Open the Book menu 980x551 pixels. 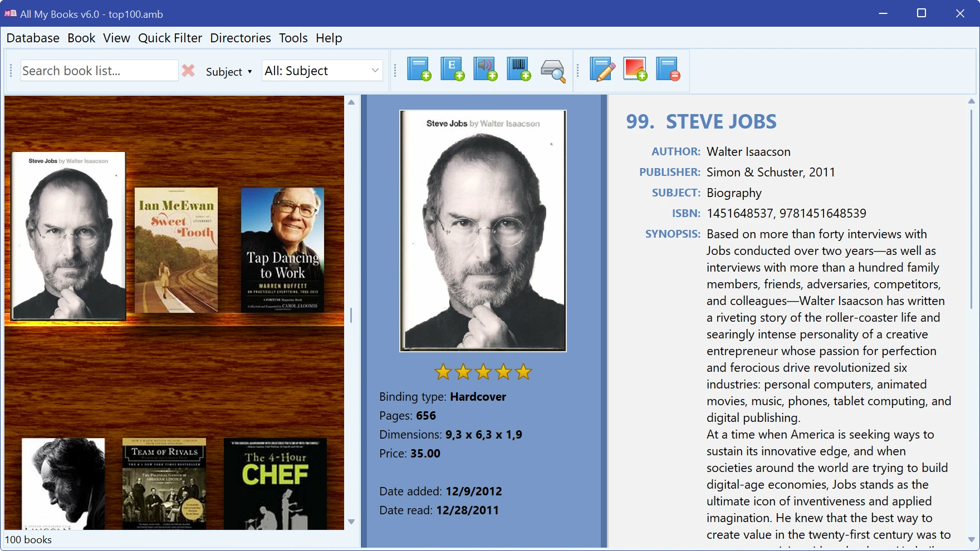(x=81, y=38)
